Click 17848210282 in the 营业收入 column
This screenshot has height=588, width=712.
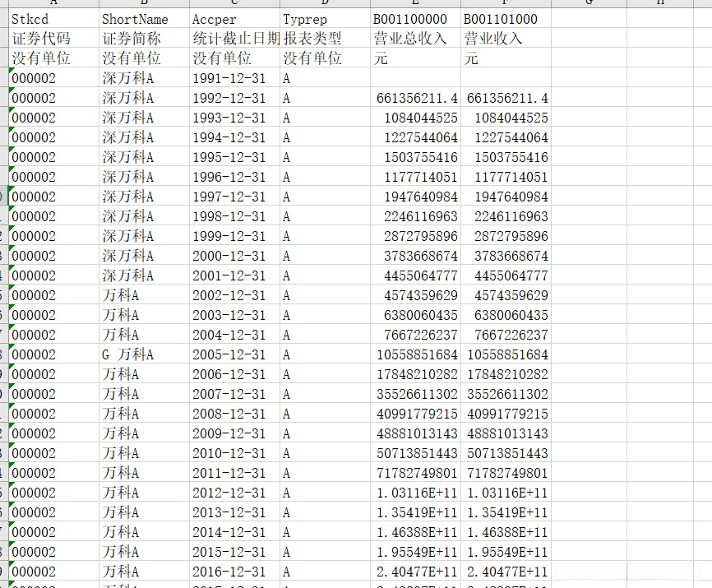coord(506,374)
